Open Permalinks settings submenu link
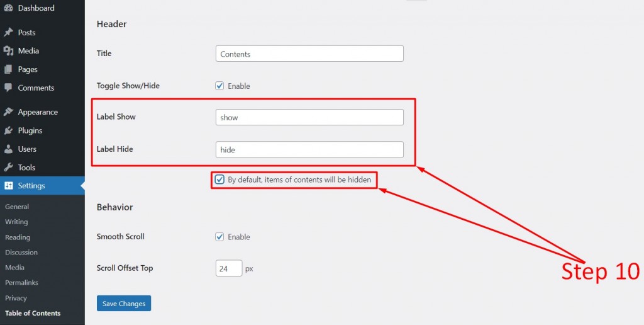 21,283
